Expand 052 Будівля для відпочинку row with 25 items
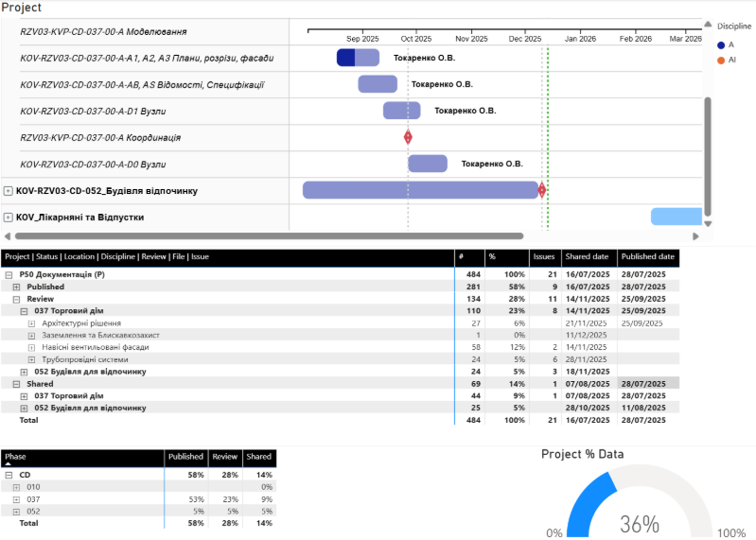756x540 pixels. pos(24,408)
